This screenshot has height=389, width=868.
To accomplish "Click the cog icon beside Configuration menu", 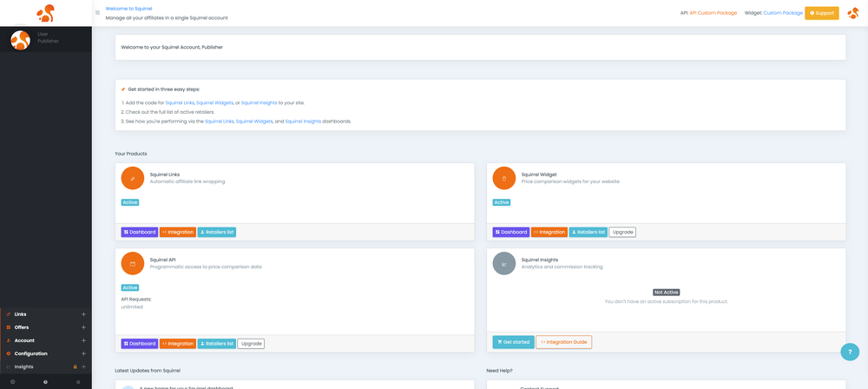I will click(9, 353).
